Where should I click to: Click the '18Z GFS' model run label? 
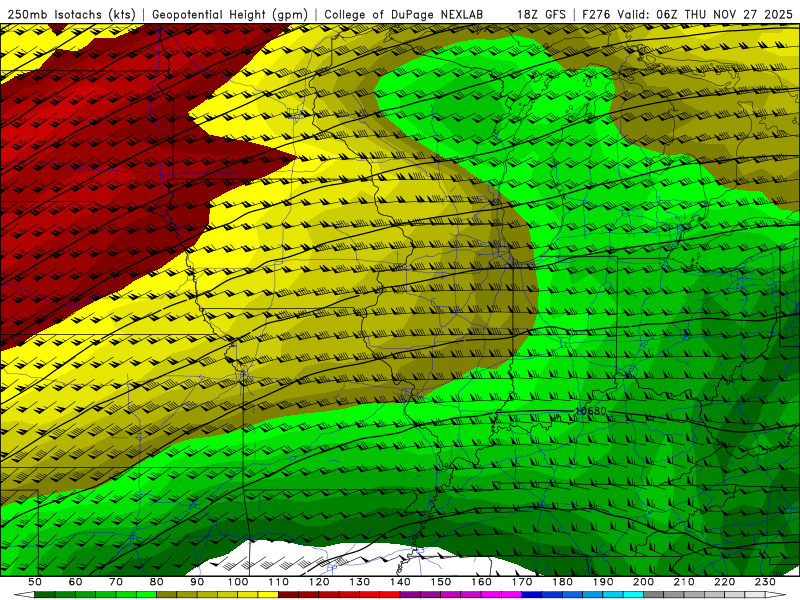pos(541,14)
